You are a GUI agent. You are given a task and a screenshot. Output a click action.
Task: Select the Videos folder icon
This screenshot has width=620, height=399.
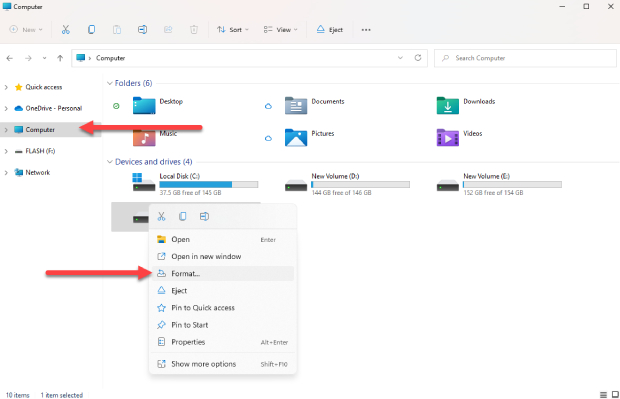coord(448,138)
